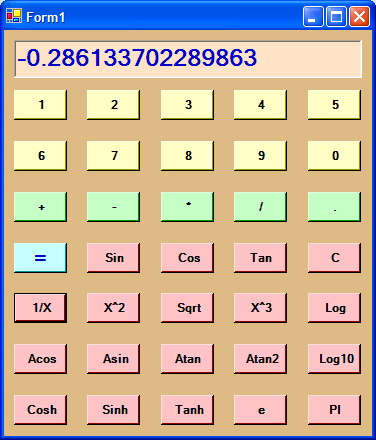Insert a decimal point with the dot button
The height and width of the screenshot is (440, 376).
(x=334, y=207)
